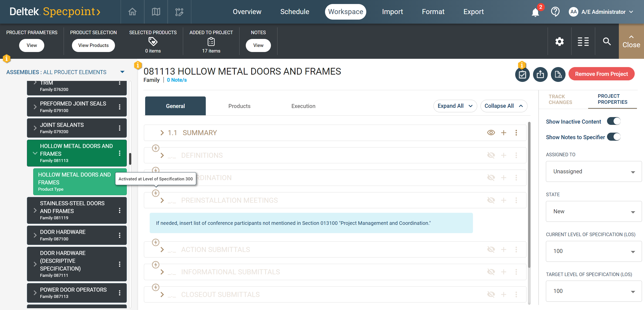Click the export share icon beside the title

pyautogui.click(x=540, y=74)
